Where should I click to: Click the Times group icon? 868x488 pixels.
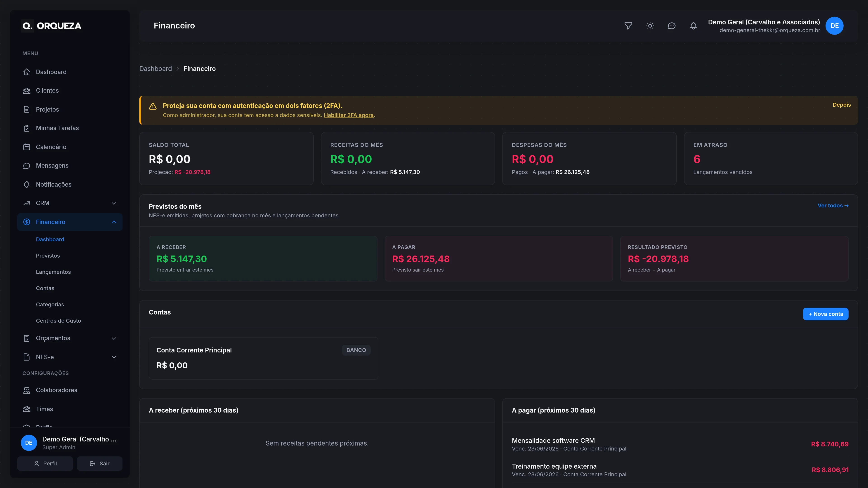coord(27,409)
